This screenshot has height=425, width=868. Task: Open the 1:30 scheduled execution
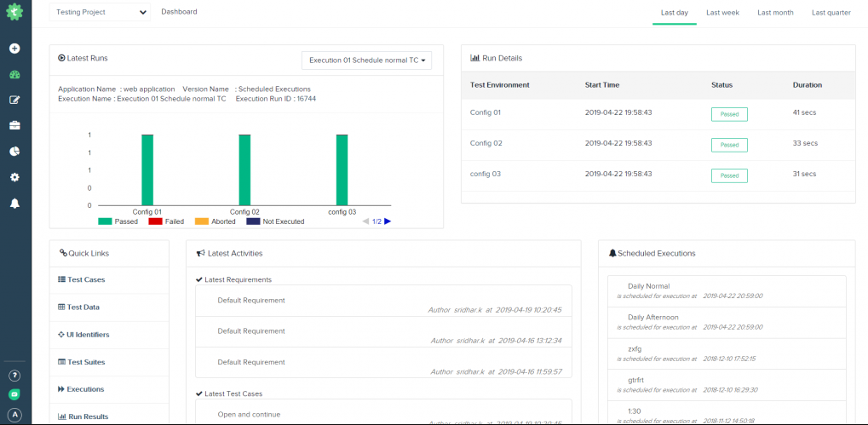point(727,413)
